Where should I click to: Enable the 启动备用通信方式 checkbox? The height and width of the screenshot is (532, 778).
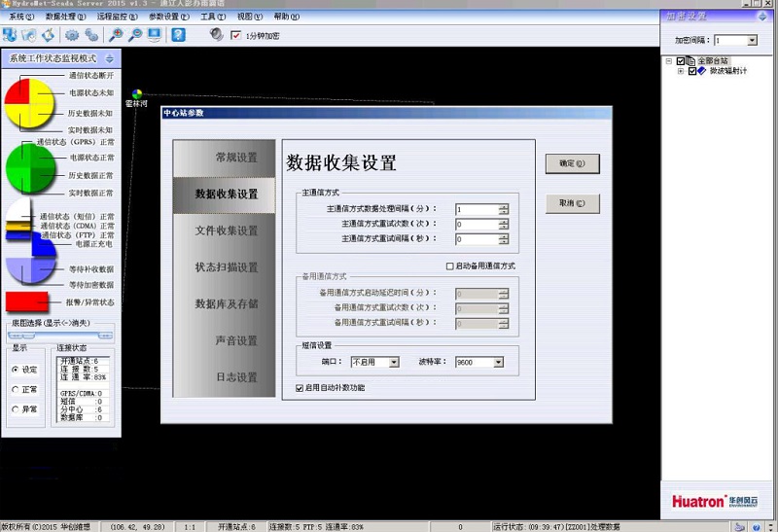449,266
